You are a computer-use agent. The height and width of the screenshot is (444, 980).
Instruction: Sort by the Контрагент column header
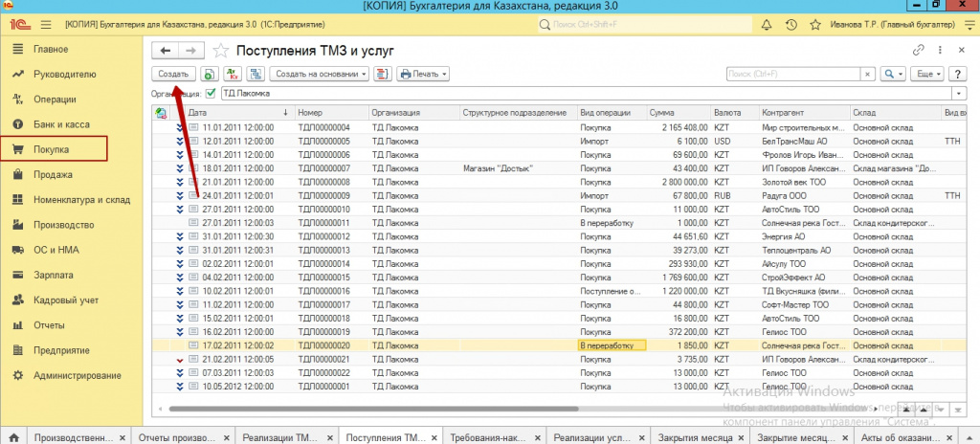pyautogui.click(x=804, y=113)
